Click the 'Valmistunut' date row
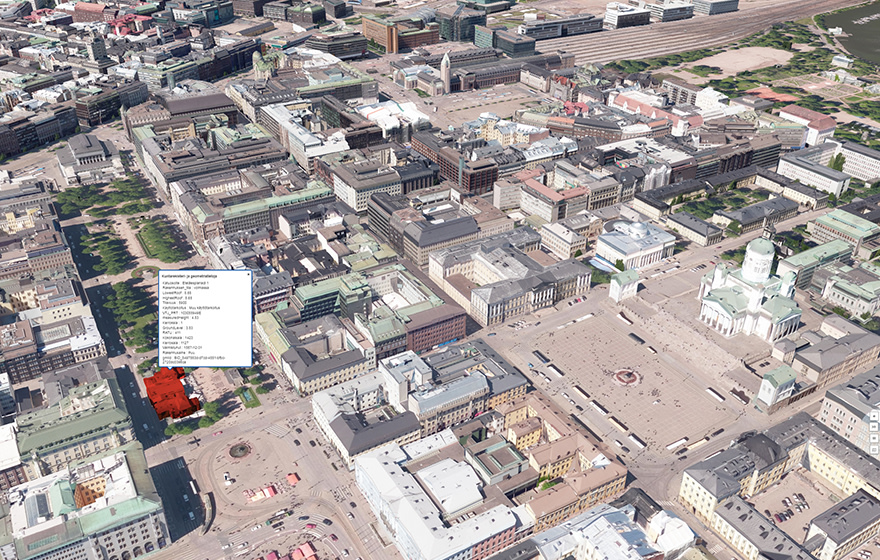The width and height of the screenshot is (880, 560). [182, 347]
